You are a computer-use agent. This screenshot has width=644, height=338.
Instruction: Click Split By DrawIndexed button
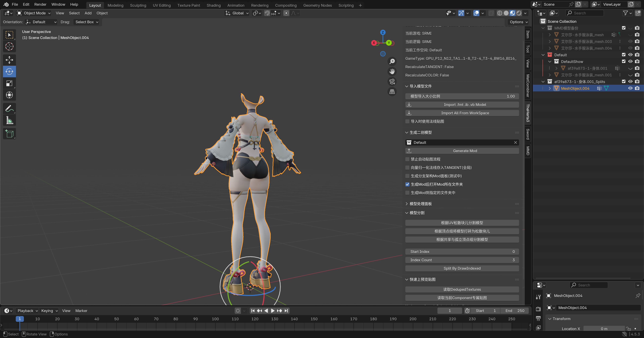point(462,268)
